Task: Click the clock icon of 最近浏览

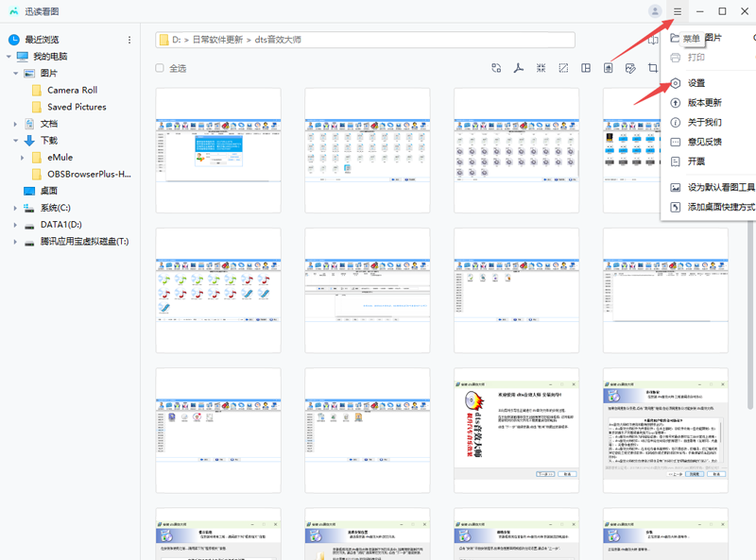Action: tap(14, 40)
